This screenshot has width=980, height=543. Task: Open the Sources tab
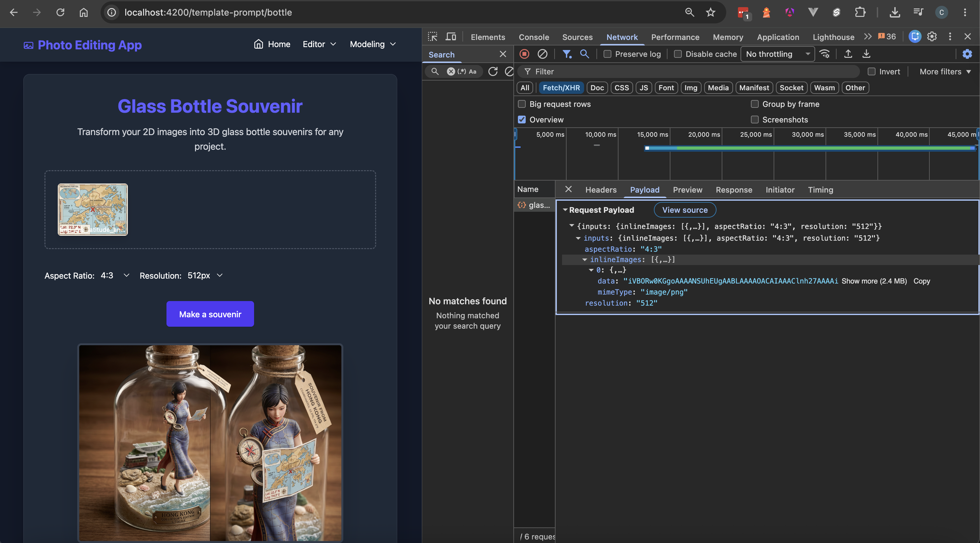(577, 37)
